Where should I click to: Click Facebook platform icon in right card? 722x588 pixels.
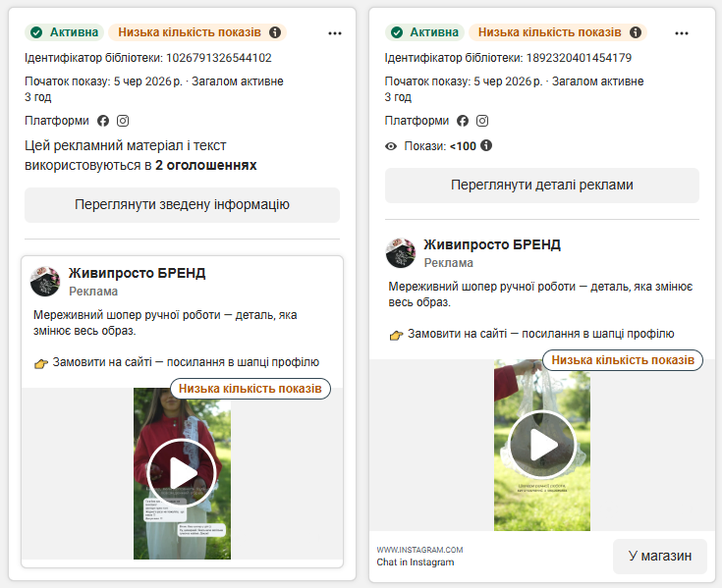coord(463,121)
